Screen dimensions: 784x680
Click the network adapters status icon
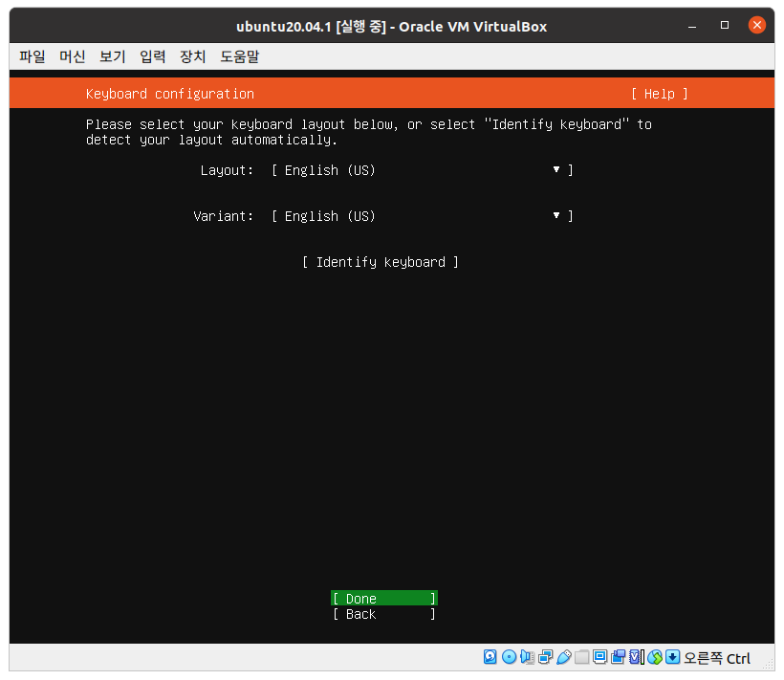click(546, 656)
